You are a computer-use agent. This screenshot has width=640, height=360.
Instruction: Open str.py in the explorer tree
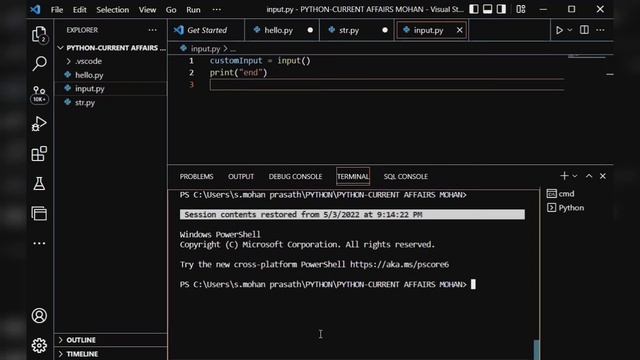coord(111,102)
